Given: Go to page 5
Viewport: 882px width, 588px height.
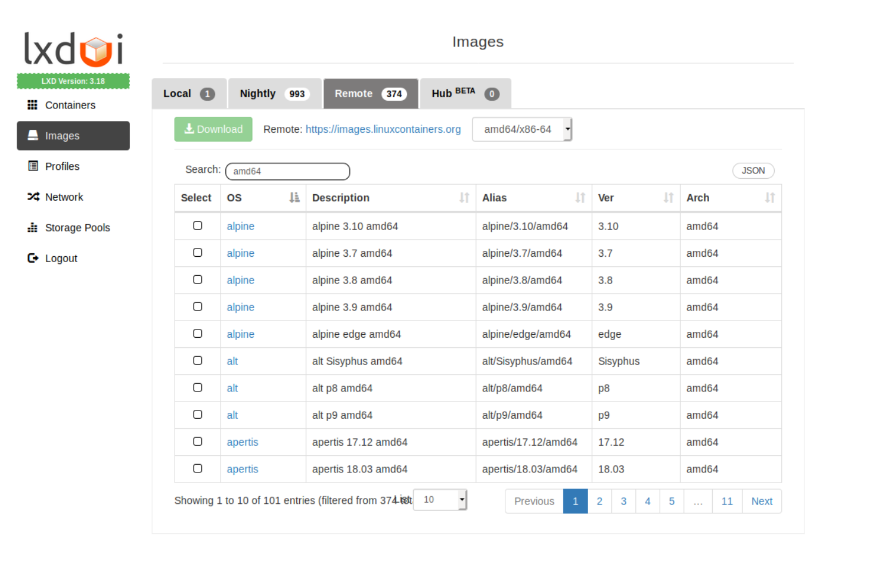Looking at the screenshot, I should point(672,501).
